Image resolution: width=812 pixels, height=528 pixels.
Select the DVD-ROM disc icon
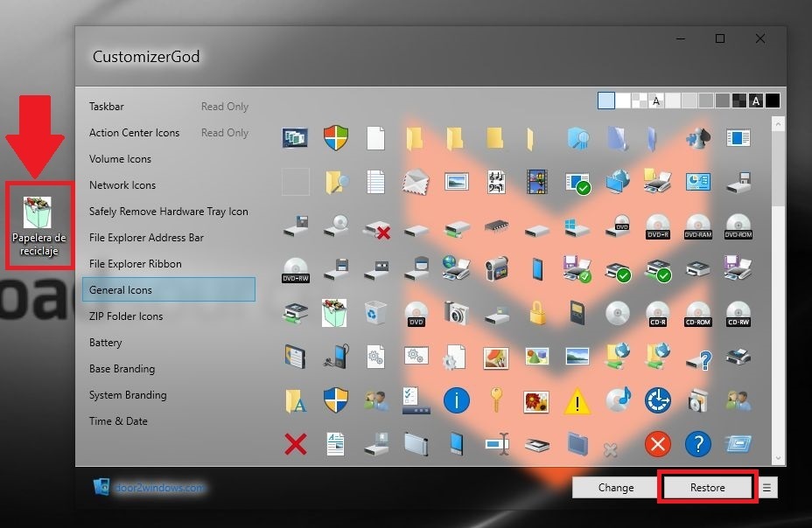(738, 226)
